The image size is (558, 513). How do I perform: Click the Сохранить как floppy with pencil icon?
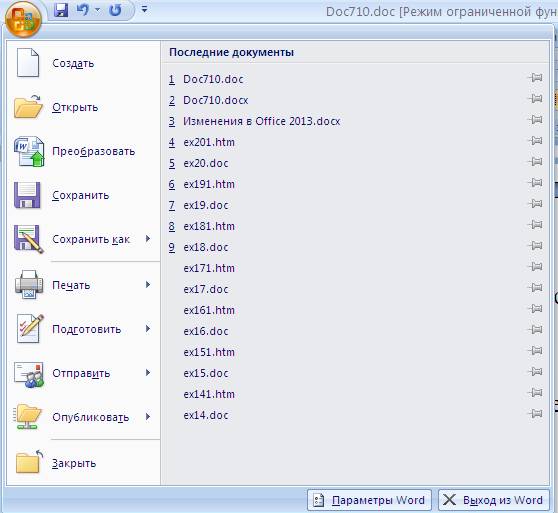pyautogui.click(x=28, y=239)
